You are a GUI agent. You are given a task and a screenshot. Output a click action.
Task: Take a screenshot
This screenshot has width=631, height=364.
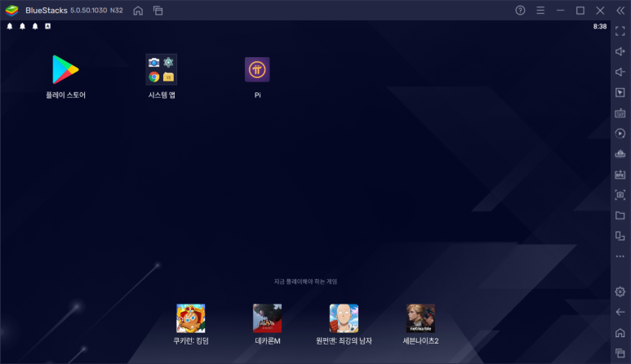pos(620,195)
